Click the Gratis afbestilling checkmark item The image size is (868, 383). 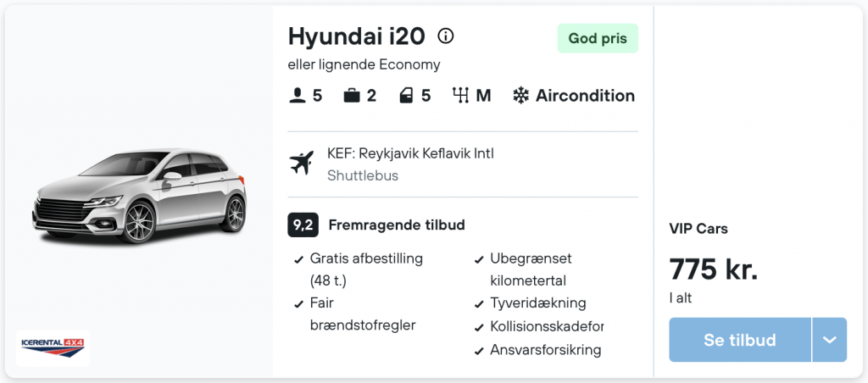(x=359, y=269)
